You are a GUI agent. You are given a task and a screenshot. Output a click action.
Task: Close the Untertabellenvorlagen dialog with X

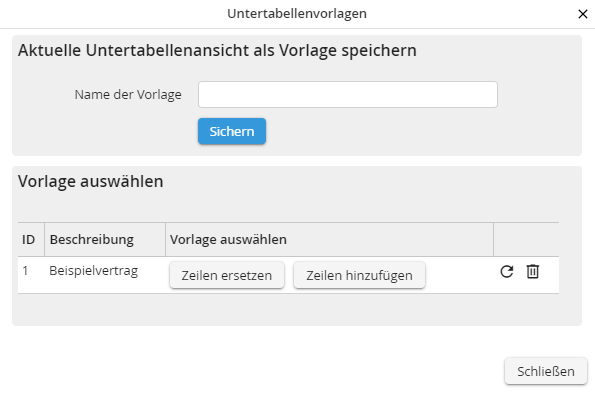click(583, 14)
